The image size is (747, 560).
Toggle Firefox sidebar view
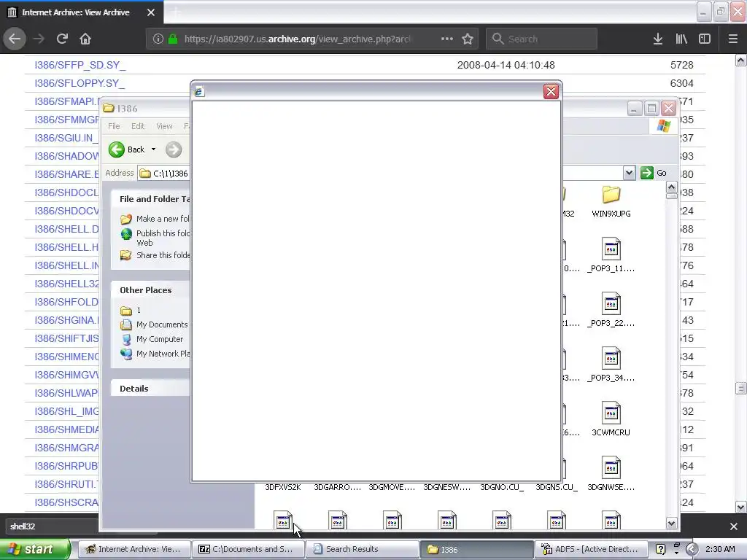pyautogui.click(x=705, y=39)
